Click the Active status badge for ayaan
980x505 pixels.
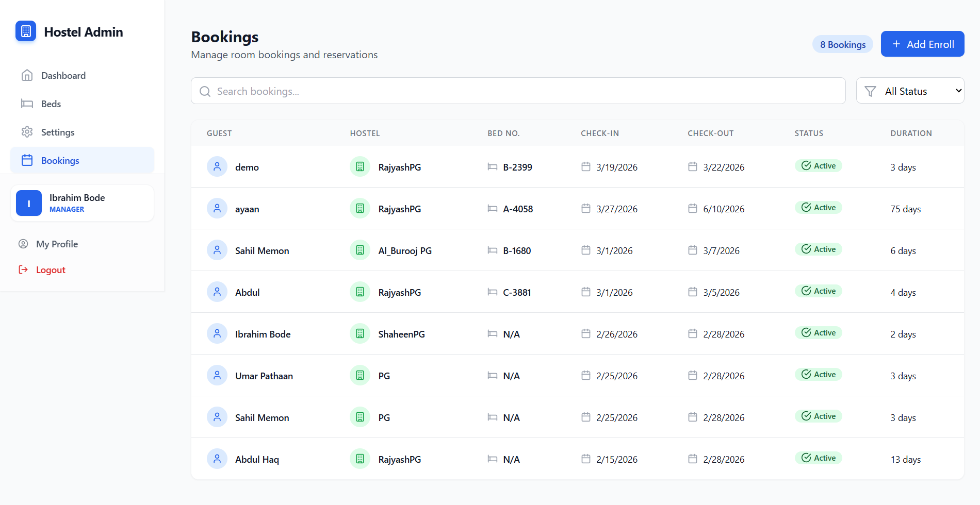coord(818,208)
